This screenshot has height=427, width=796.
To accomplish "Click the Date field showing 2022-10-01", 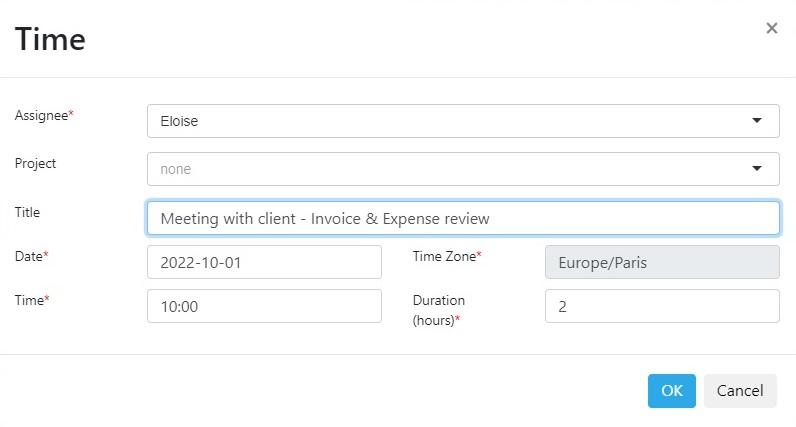I will [264, 262].
